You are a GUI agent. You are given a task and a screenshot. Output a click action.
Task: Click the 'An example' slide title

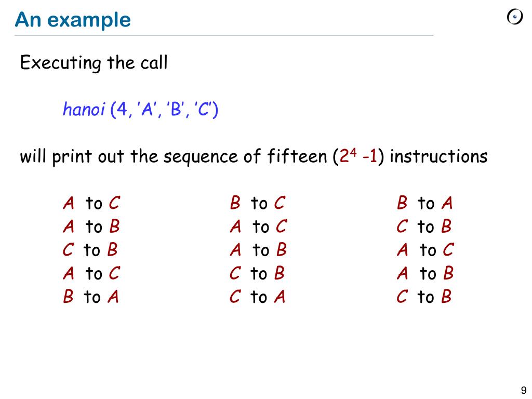[73, 20]
